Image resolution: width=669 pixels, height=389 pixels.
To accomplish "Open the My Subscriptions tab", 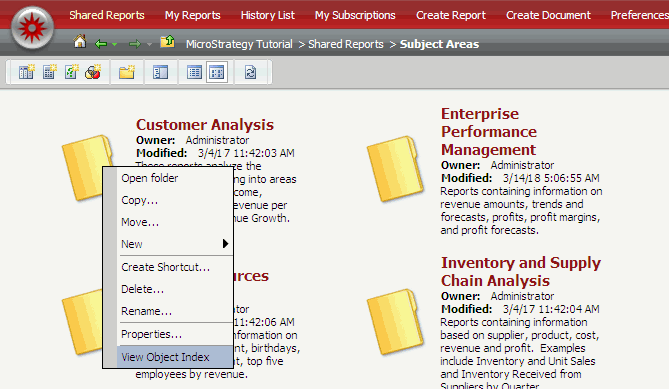I will 355,15.
